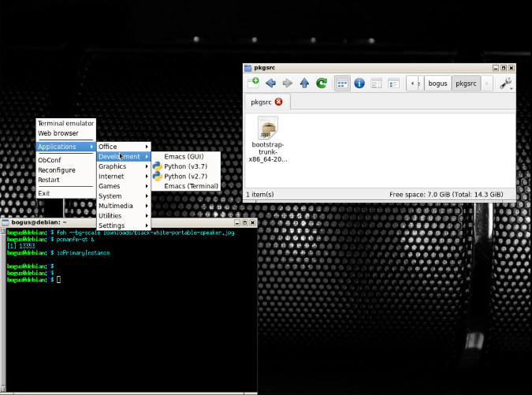Maximize the pkgsrc file manager window
The width and height of the screenshot is (532, 395).
point(504,68)
